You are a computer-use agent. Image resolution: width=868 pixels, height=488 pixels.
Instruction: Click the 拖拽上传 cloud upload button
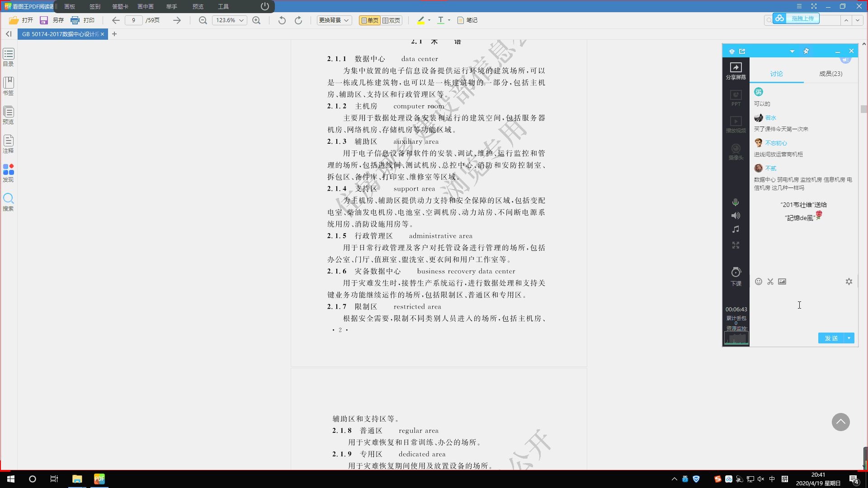[x=796, y=19]
